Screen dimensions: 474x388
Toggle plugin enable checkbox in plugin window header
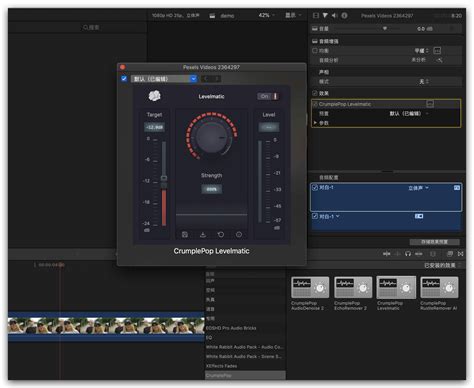click(x=124, y=79)
